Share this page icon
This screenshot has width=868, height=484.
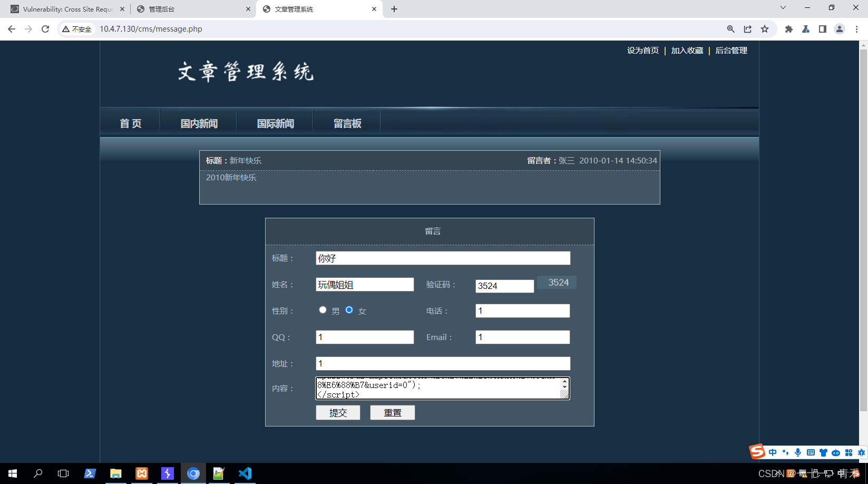(748, 29)
